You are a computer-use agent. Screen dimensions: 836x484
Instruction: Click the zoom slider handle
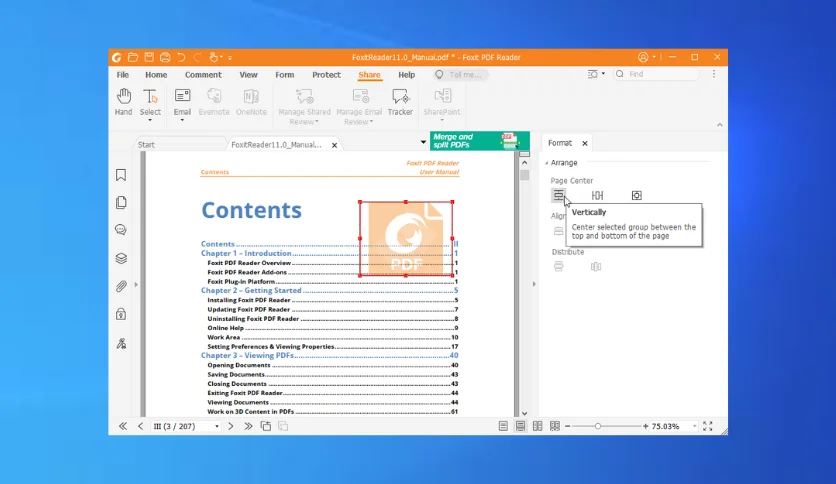598,426
